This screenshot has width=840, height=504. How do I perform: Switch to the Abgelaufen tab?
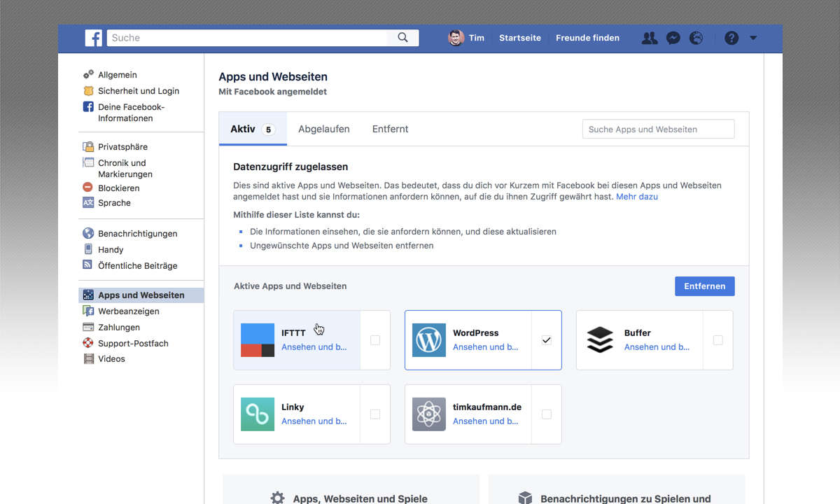click(x=323, y=129)
